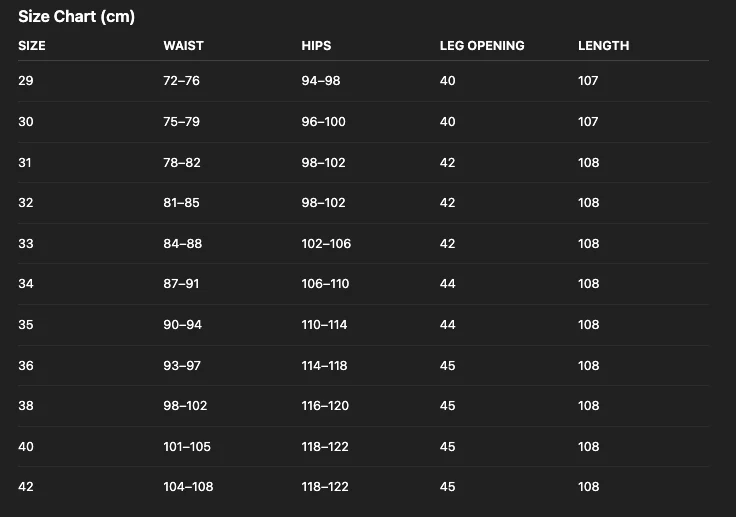This screenshot has height=517, width=736.
Task: Click the SIZE column header
Action: coord(32,45)
